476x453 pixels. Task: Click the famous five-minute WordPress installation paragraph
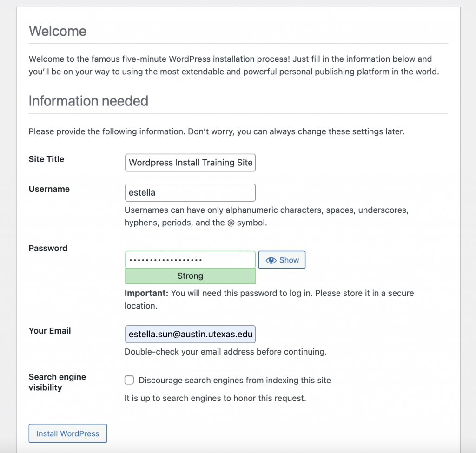click(234, 65)
